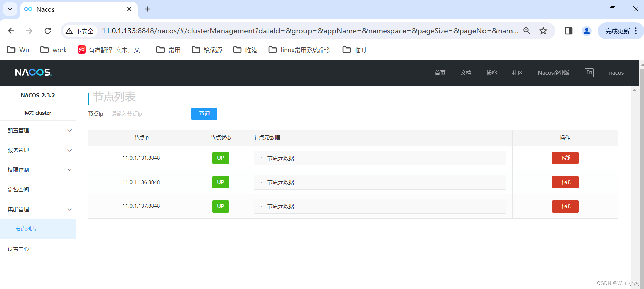This screenshot has height=289, width=644.
Task: Open Chrome three-dot menu
Action: tap(636, 31)
